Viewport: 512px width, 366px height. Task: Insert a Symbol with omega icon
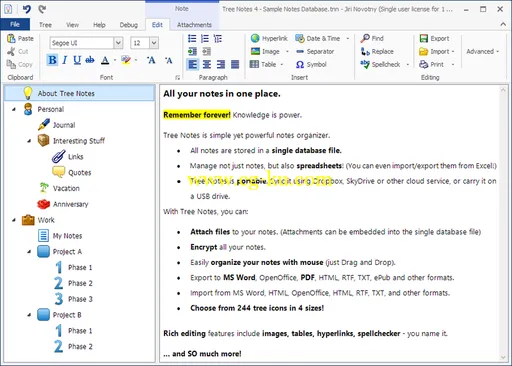point(311,64)
